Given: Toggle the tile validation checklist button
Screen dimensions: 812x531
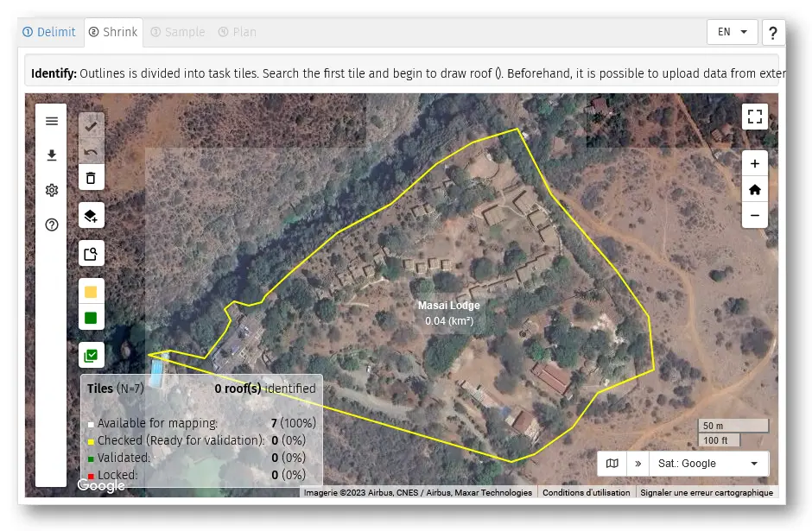Looking at the screenshot, I should pyautogui.click(x=91, y=354).
